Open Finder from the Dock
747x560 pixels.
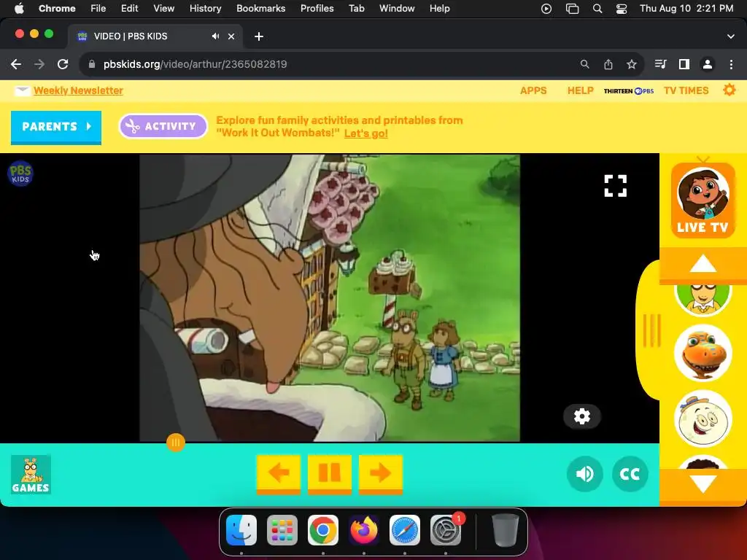pos(241,529)
